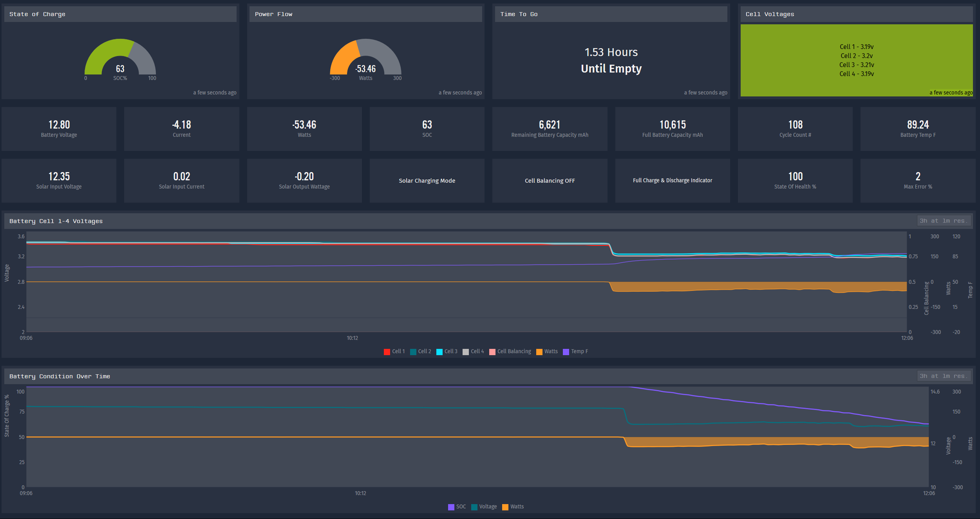Click the Solar Charging Mode tile
The height and width of the screenshot is (519, 980).
coord(427,181)
